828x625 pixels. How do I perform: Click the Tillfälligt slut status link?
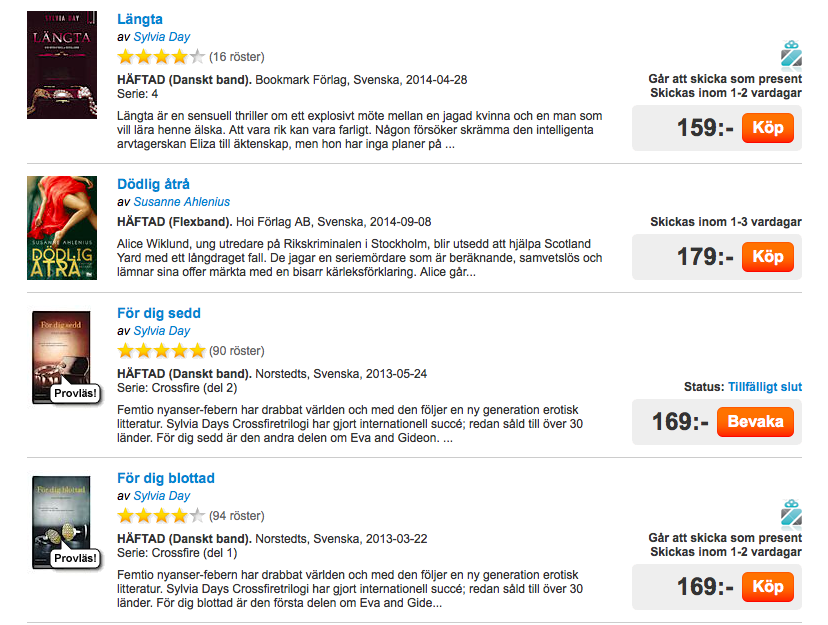[x=764, y=387]
